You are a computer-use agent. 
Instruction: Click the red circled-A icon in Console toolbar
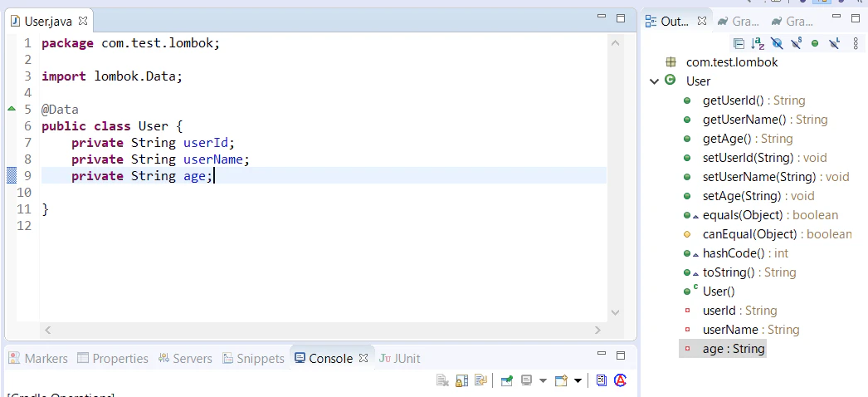pyautogui.click(x=621, y=380)
